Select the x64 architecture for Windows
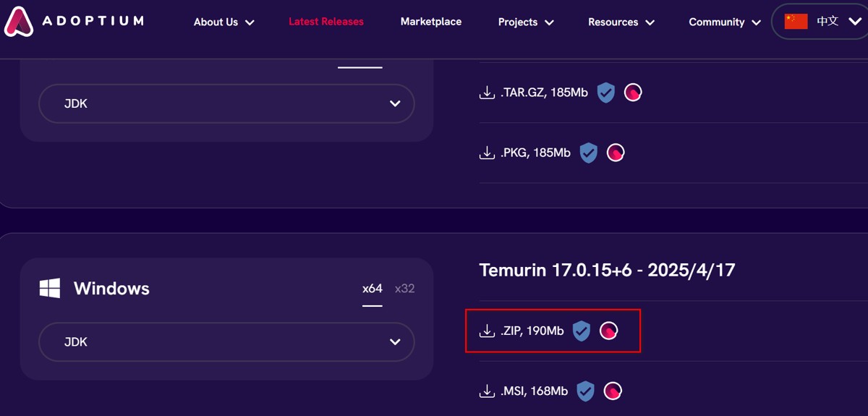Screen dimensions: 868x416 (x=372, y=289)
